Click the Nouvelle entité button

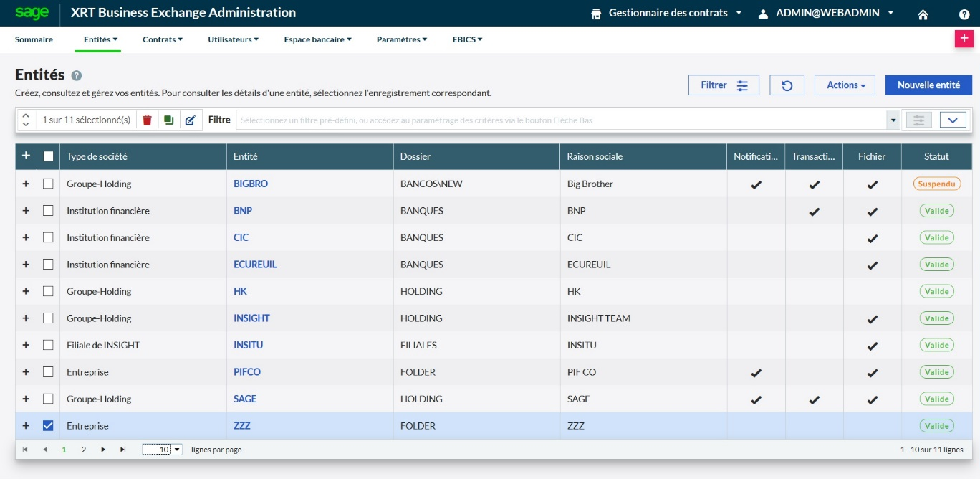pyautogui.click(x=928, y=85)
